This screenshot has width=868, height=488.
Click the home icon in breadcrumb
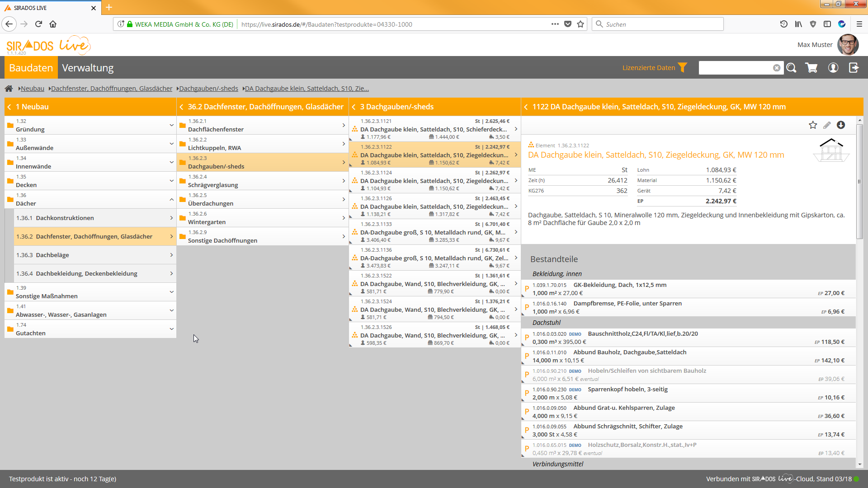[9, 89]
